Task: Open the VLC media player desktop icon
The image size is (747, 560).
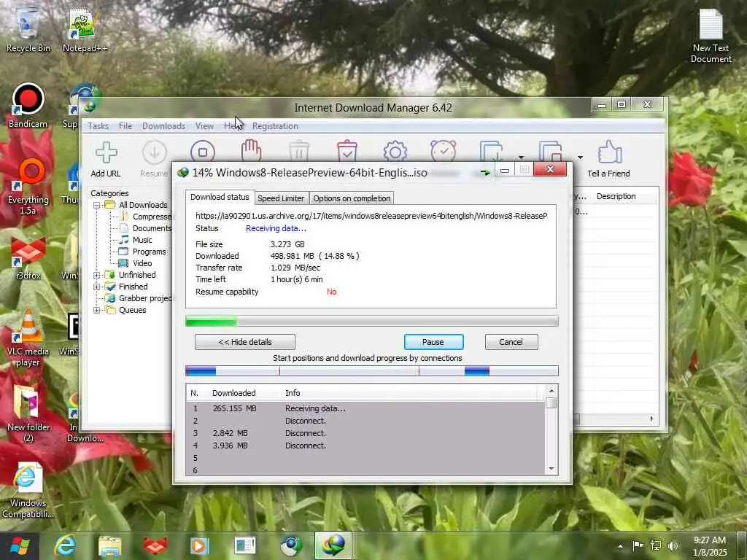Action: [x=28, y=338]
